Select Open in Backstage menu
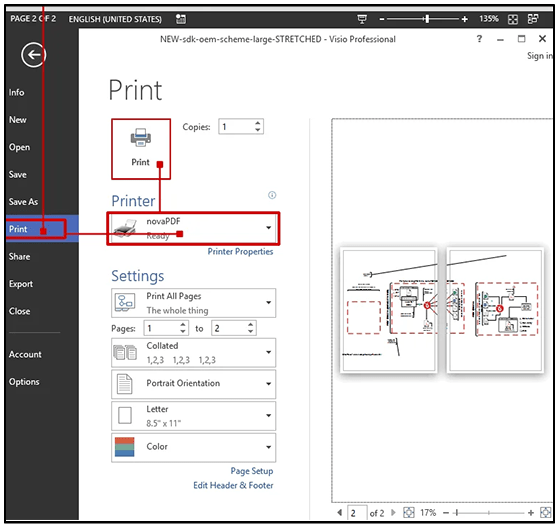559x527 pixels. pos(19,147)
